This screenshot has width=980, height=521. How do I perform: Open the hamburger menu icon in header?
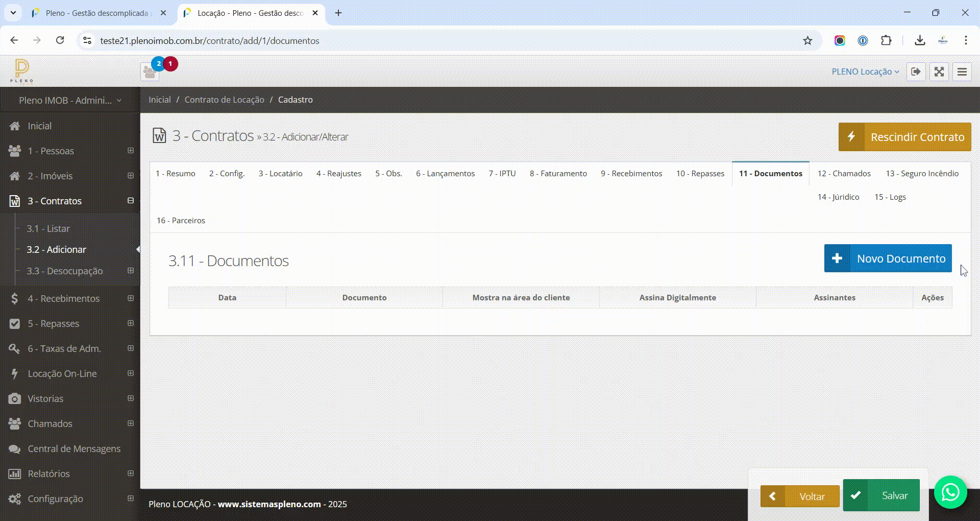click(962, 72)
